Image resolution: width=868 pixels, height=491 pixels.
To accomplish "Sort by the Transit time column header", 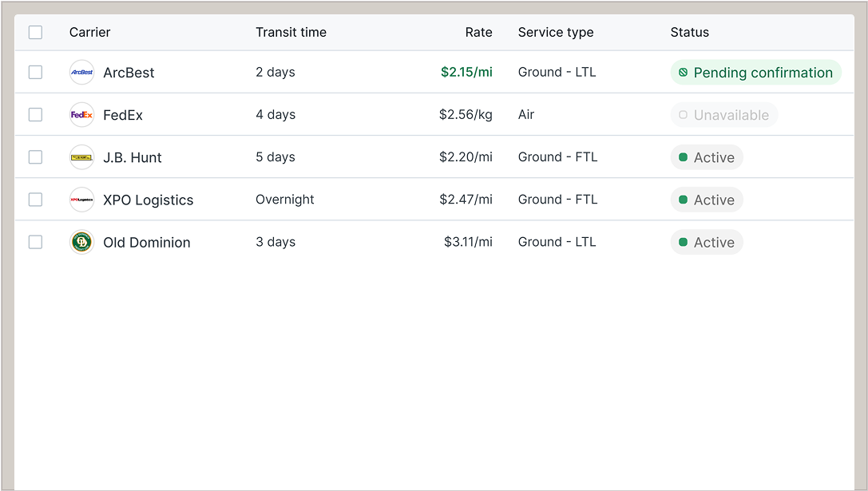I will click(291, 33).
